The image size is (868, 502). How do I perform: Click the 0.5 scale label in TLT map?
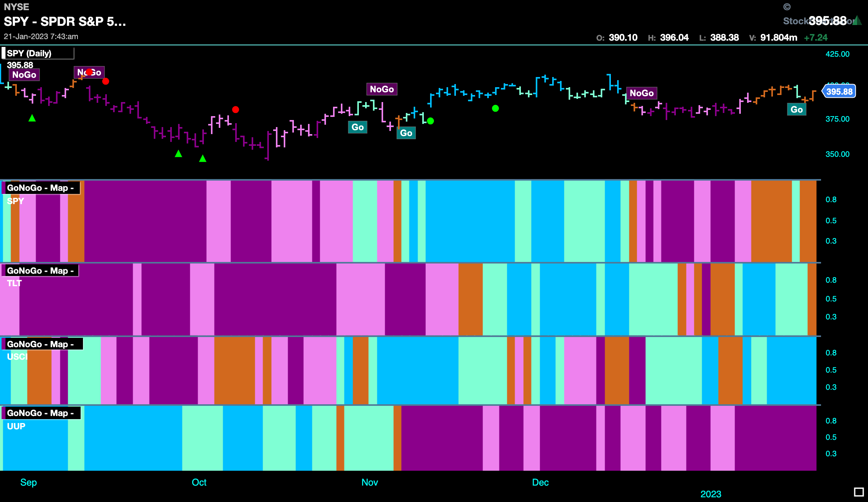[x=831, y=299]
